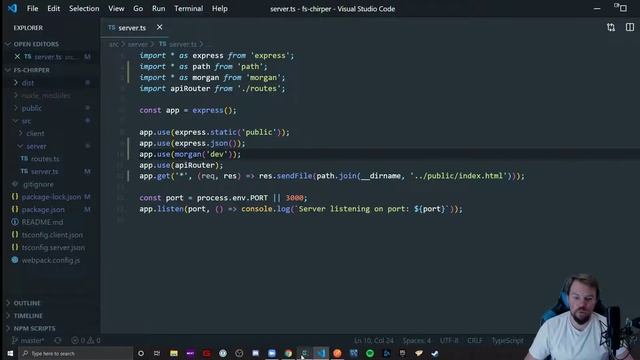The image size is (640, 360).
Task: Select the TypeScript language mode
Action: click(507, 340)
